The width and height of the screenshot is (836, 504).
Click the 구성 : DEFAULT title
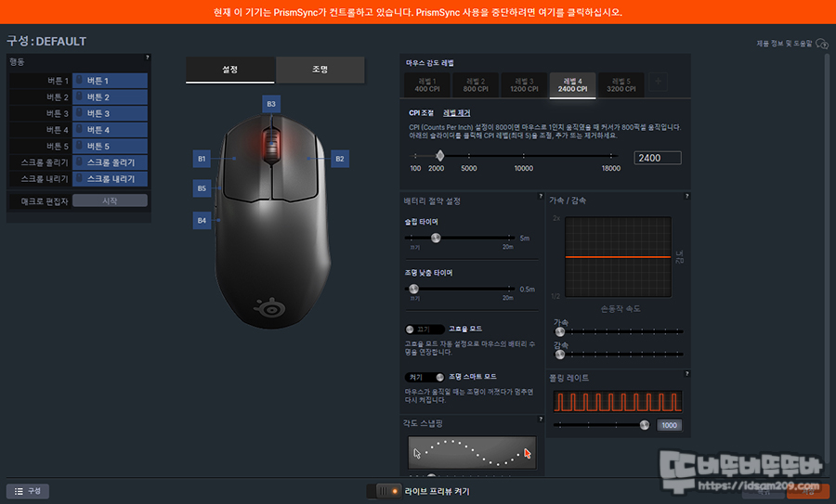(x=46, y=41)
